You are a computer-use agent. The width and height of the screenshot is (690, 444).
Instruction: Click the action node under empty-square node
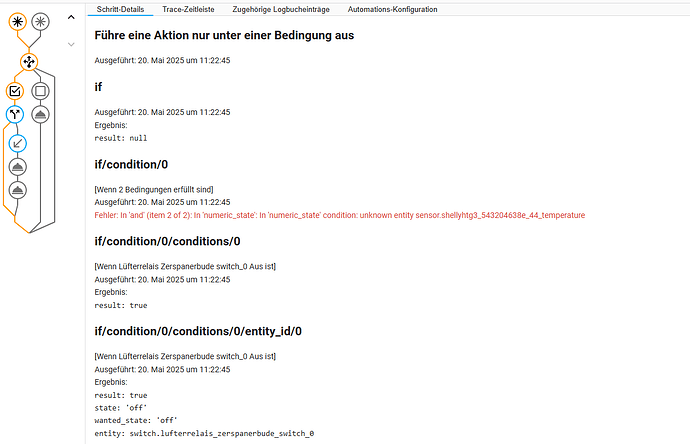click(x=40, y=115)
